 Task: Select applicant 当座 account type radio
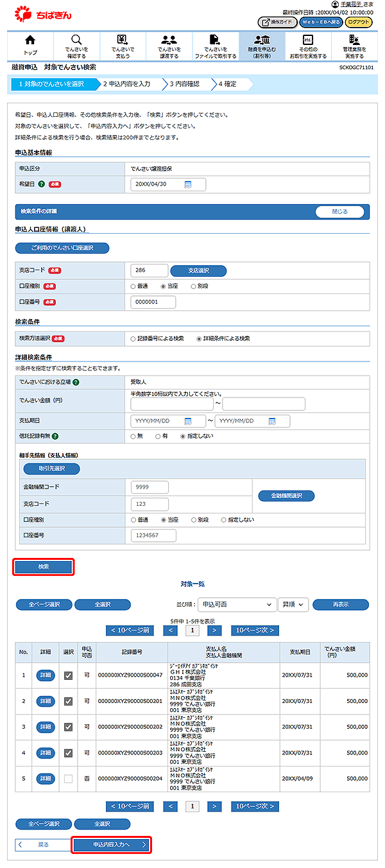pos(164,286)
